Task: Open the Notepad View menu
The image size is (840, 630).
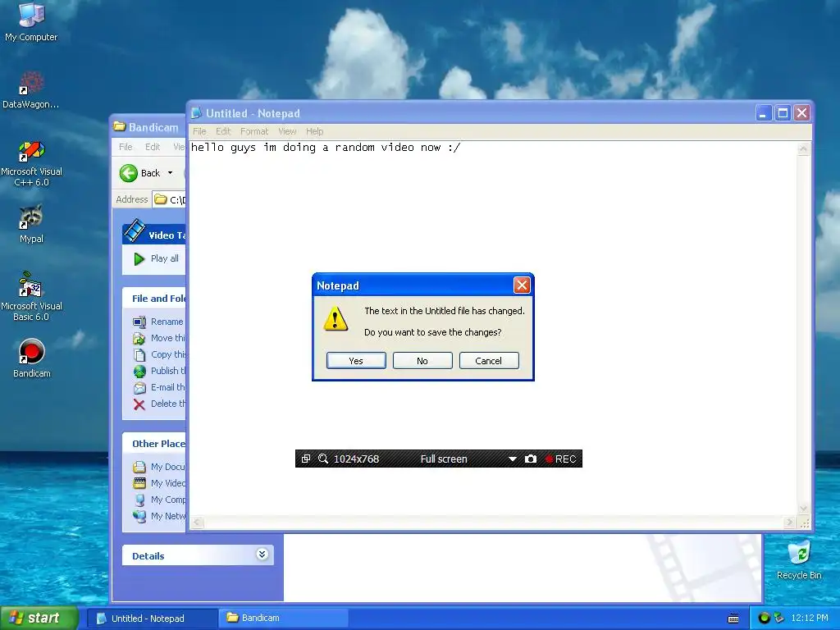Action: (287, 131)
